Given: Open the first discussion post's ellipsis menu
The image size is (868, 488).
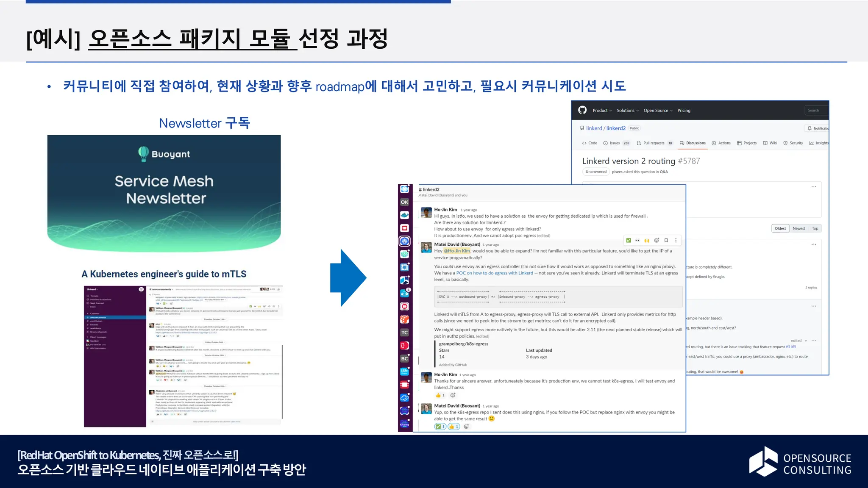Looking at the screenshot, I should click(814, 187).
